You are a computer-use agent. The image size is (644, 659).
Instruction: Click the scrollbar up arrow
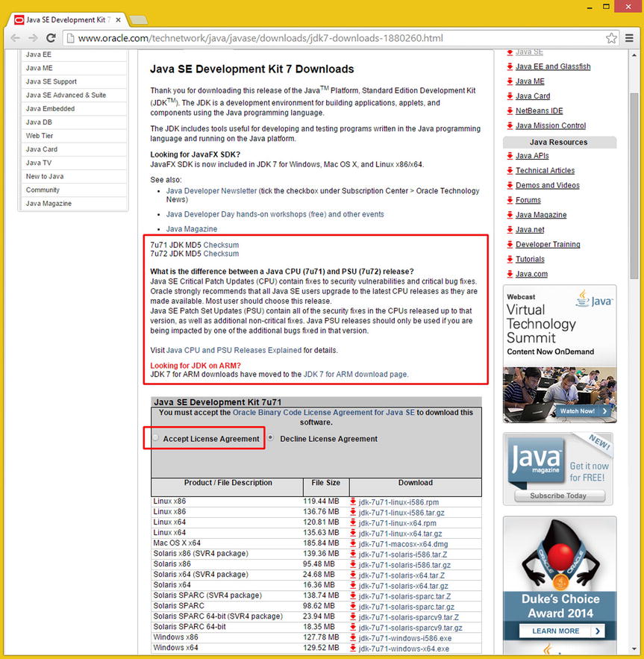pos(634,55)
